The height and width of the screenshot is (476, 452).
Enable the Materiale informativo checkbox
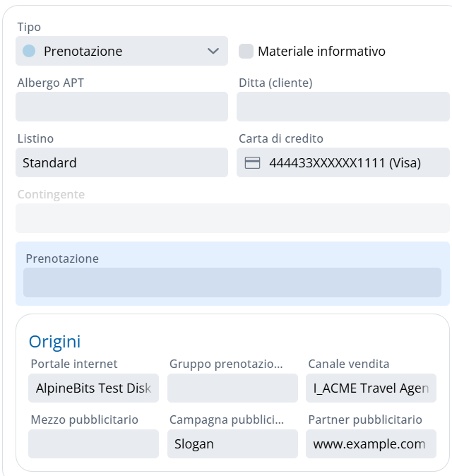point(246,51)
